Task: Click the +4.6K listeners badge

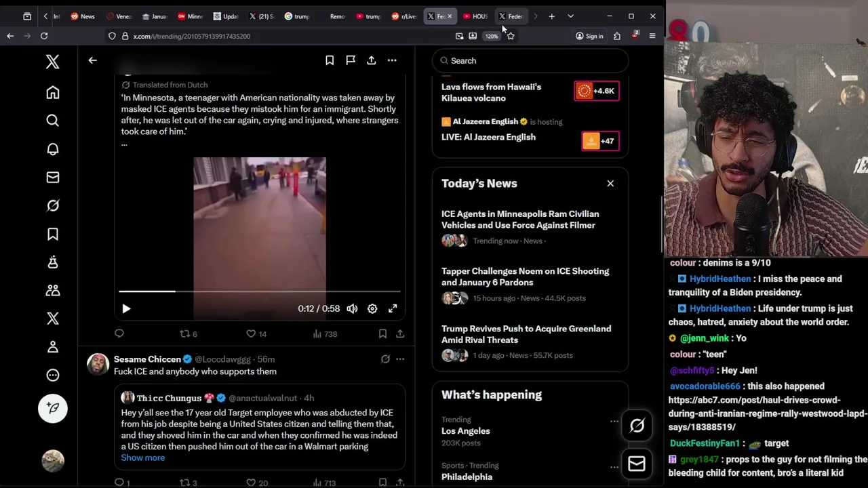Action: [597, 91]
